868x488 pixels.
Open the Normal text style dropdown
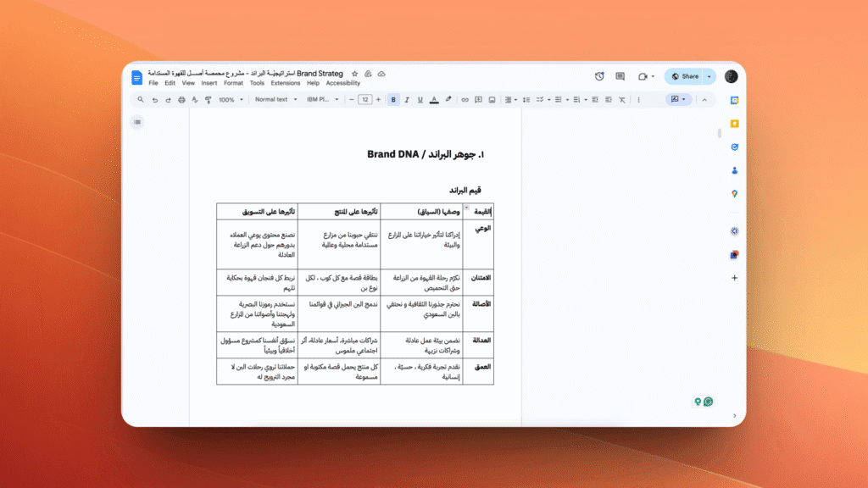click(275, 100)
